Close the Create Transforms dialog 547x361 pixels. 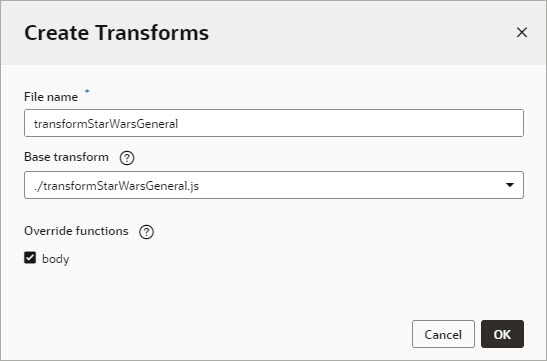[x=522, y=32]
